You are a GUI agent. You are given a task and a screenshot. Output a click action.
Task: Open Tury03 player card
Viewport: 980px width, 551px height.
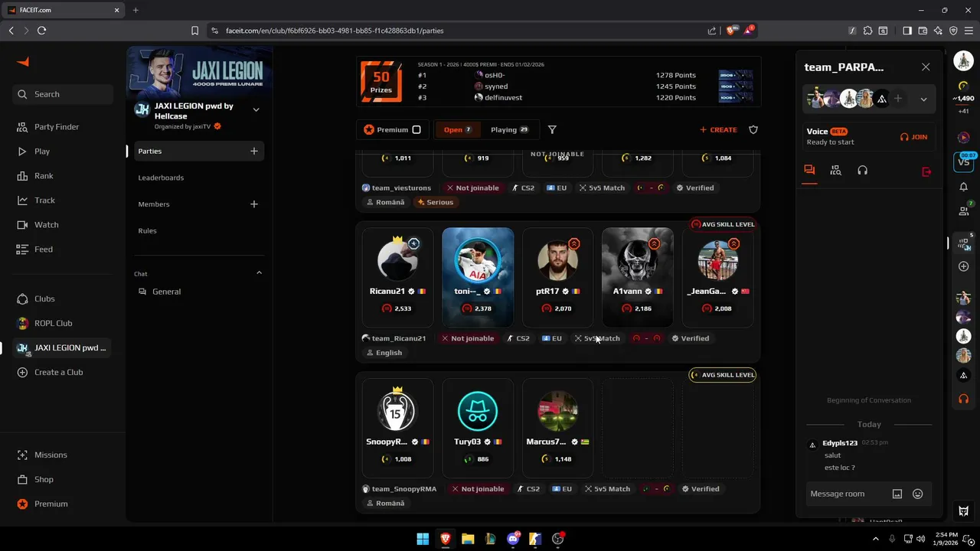point(478,428)
